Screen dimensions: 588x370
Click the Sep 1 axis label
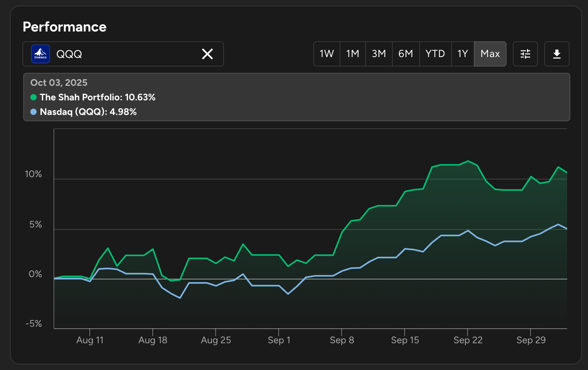coord(279,340)
